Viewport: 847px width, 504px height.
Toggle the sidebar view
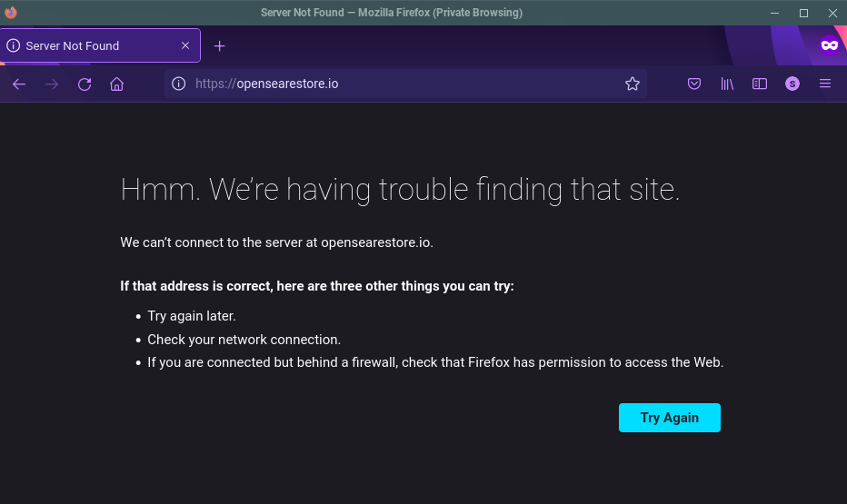760,84
